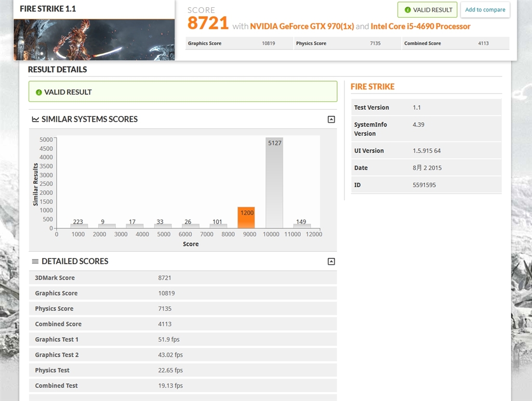The image size is (532, 401).
Task: Select the tall 5127 histogram bar
Action: (274, 183)
